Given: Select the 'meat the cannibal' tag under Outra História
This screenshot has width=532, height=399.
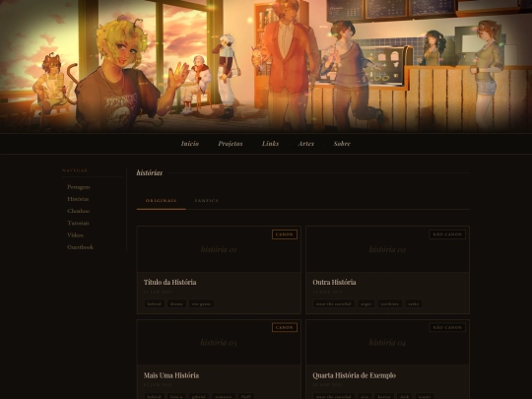Looking at the screenshot, I should pyautogui.click(x=334, y=303).
